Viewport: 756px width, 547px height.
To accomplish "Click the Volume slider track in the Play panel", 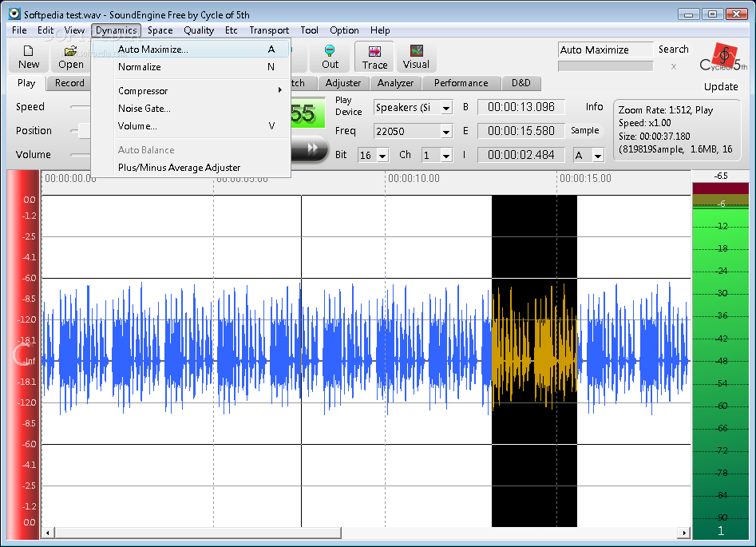I will click(80, 154).
